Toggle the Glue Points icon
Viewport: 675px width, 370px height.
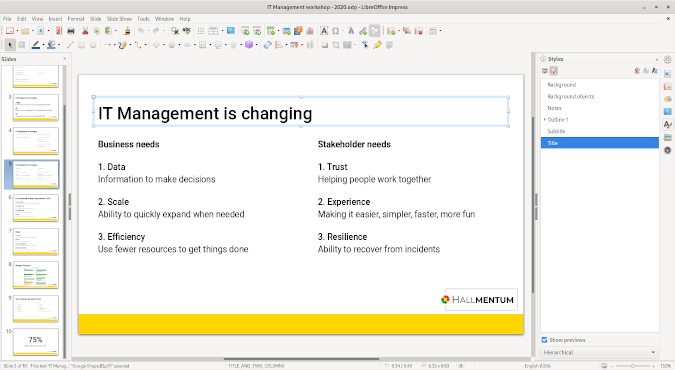pyautogui.click(x=378, y=45)
